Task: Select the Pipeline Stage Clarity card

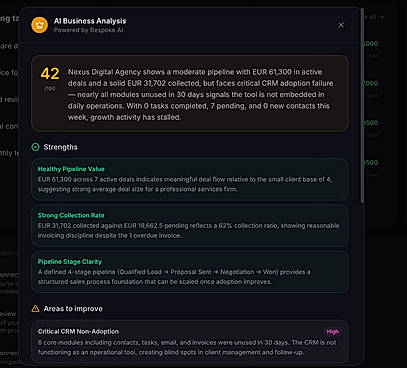Action: click(190, 272)
